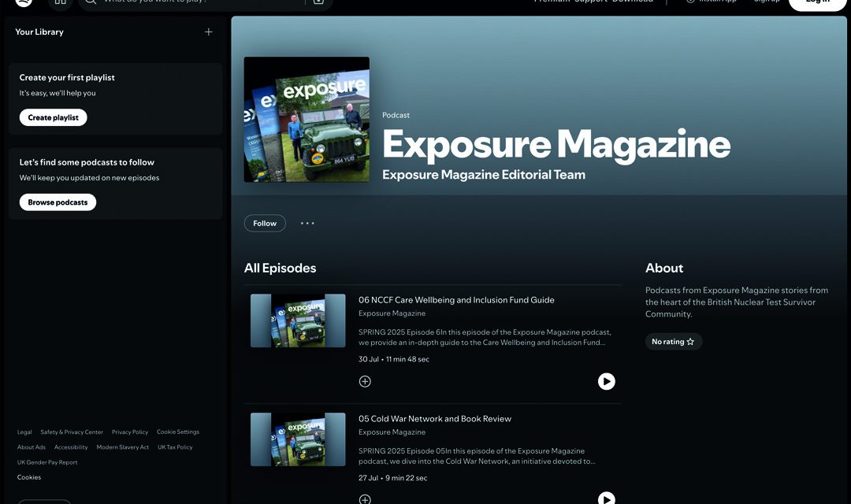Click the Log in button

click(817, 2)
